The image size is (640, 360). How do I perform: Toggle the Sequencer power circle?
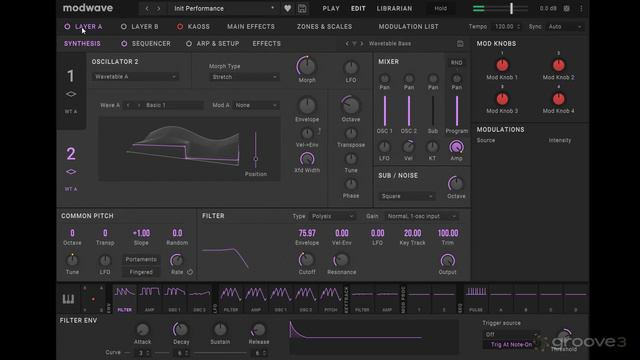124,43
